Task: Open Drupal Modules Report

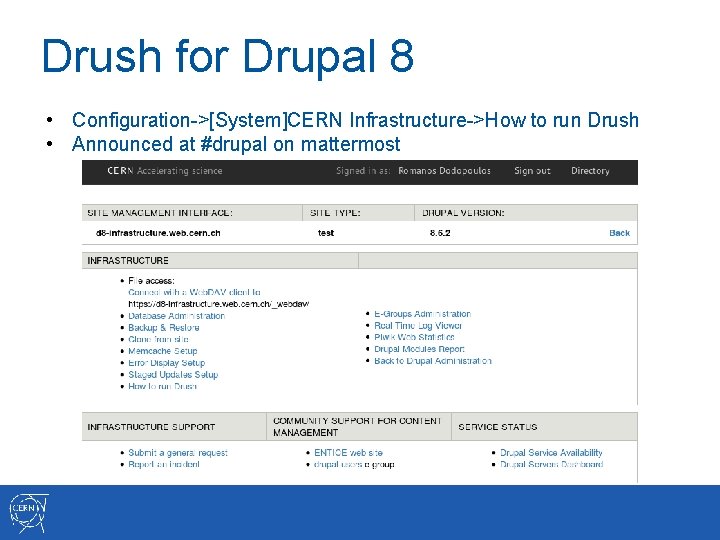Action: (x=419, y=349)
